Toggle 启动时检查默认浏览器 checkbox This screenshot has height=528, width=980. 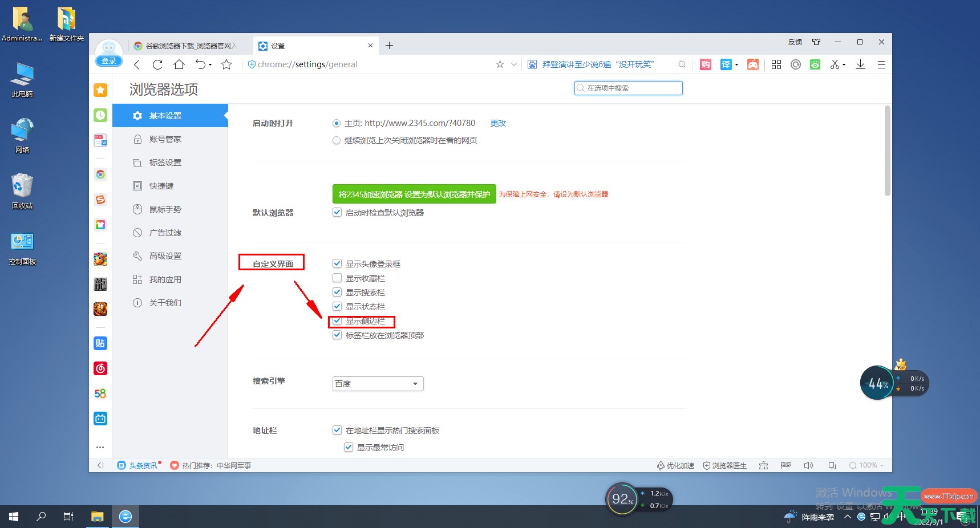click(x=337, y=212)
